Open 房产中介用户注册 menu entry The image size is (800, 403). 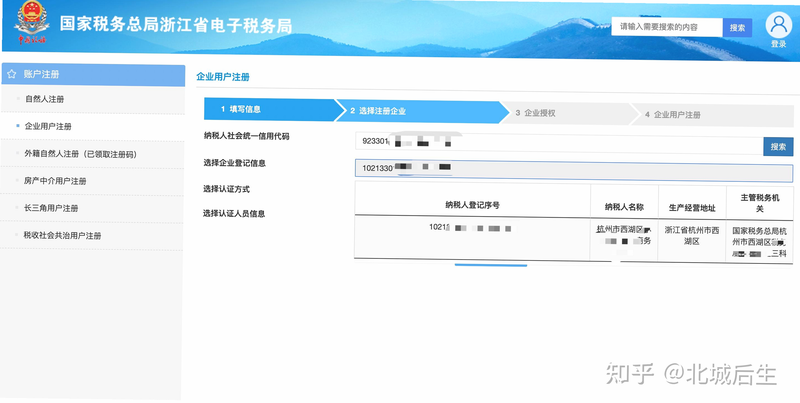coord(55,181)
